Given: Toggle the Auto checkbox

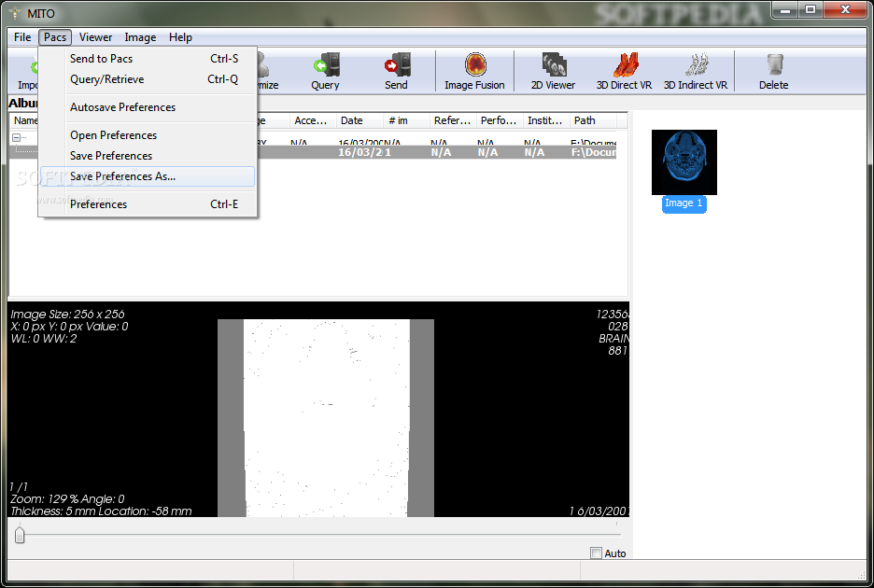Looking at the screenshot, I should 596,553.
